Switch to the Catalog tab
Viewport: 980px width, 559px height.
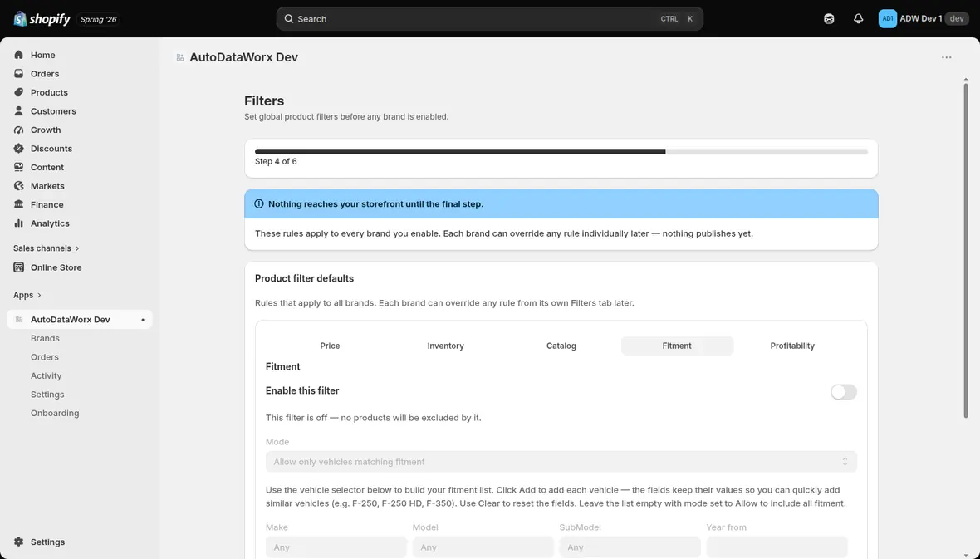click(x=561, y=346)
